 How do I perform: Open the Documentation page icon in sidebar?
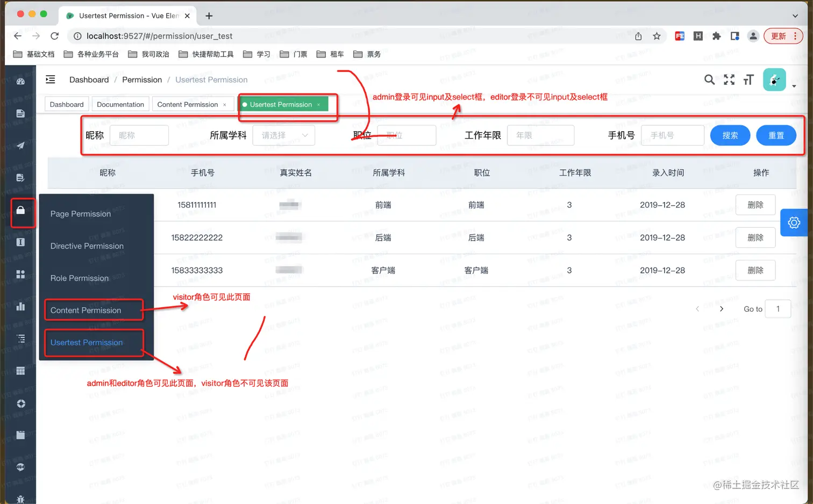[20, 113]
